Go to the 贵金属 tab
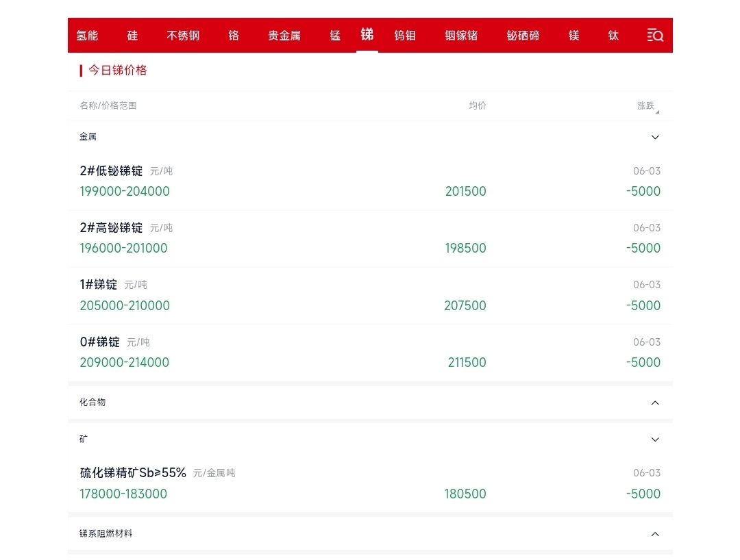The height and width of the screenshot is (560, 740). 284,36
